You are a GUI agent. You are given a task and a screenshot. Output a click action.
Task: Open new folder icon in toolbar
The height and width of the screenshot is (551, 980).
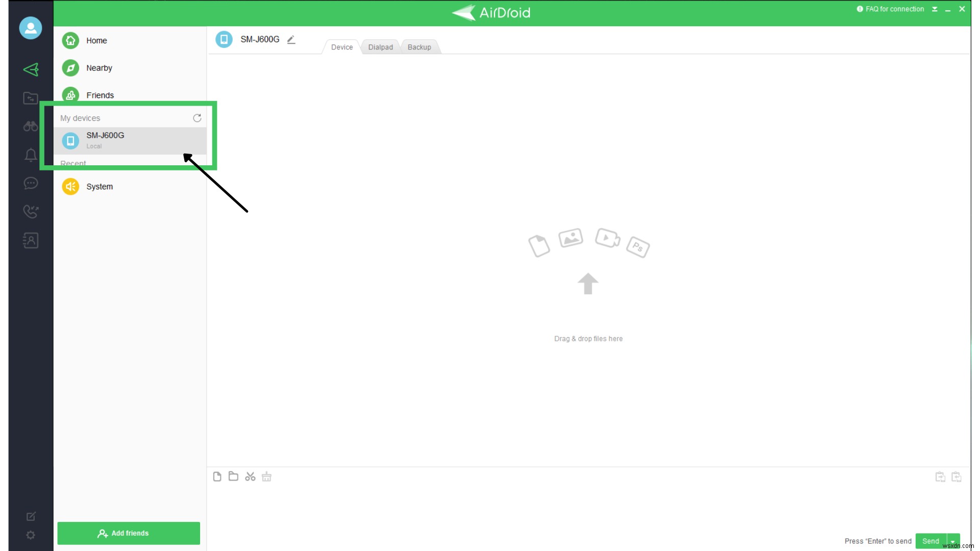point(233,477)
